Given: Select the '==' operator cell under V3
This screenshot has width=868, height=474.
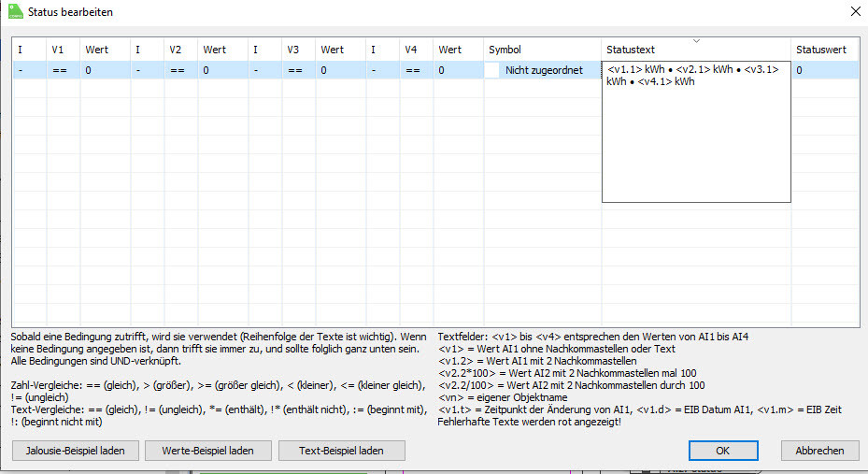Looking at the screenshot, I should click(x=298, y=70).
